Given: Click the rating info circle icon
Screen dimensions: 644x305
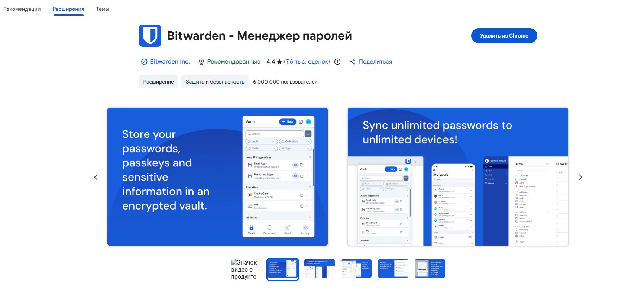Looking at the screenshot, I should point(337,62).
